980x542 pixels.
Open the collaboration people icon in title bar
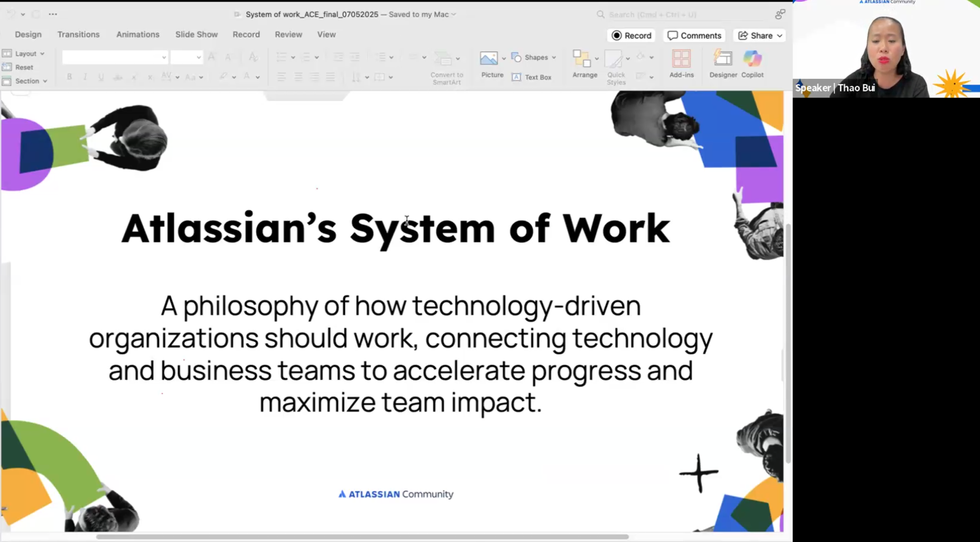click(x=780, y=14)
